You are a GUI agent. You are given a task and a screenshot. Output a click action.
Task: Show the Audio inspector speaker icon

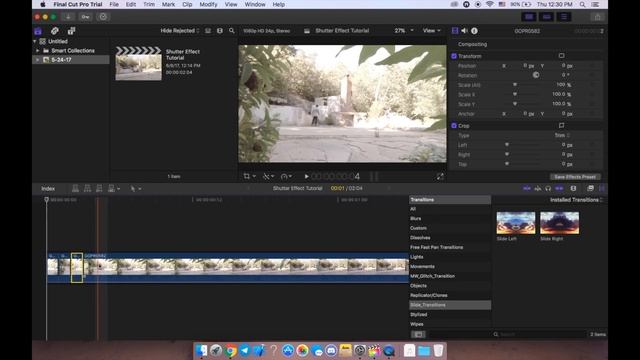pos(464,31)
